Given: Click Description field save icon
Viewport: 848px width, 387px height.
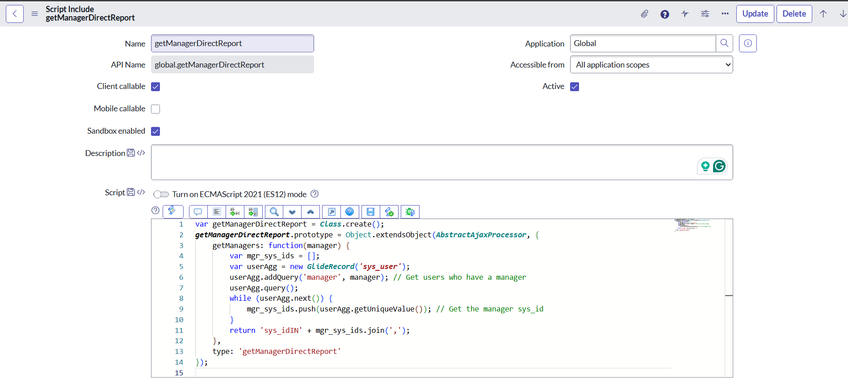Looking at the screenshot, I should coord(130,153).
